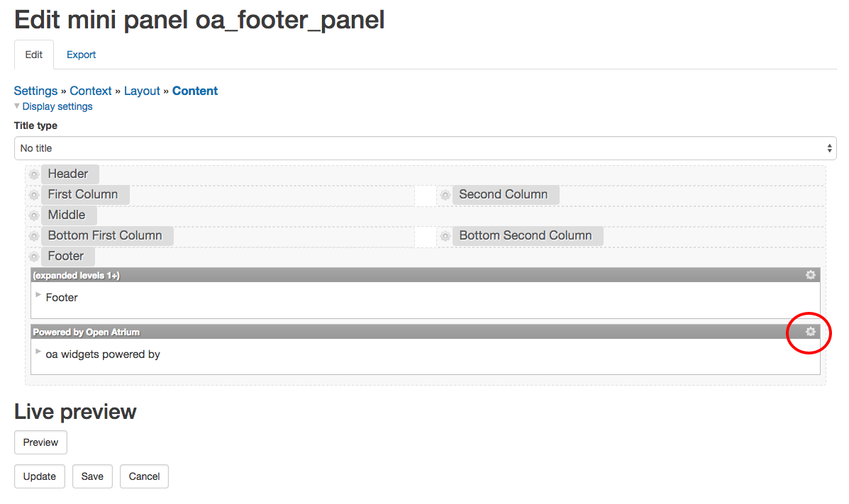Click the Second Column drag handle icon

coord(445,194)
